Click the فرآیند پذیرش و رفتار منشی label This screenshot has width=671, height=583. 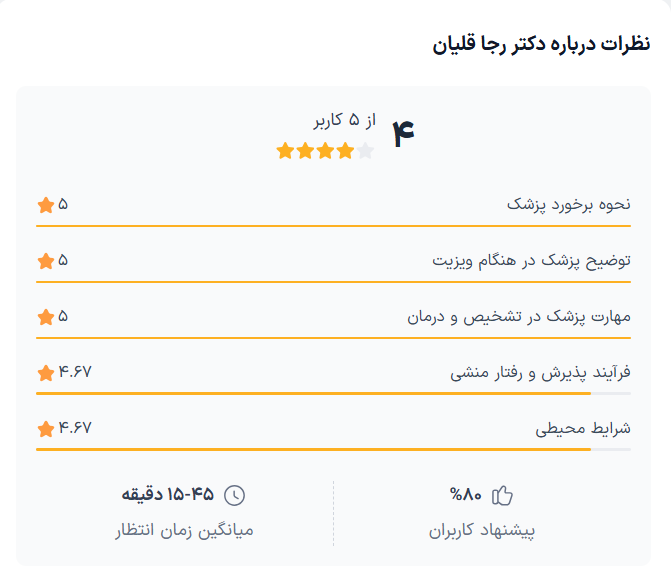pyautogui.click(x=540, y=373)
